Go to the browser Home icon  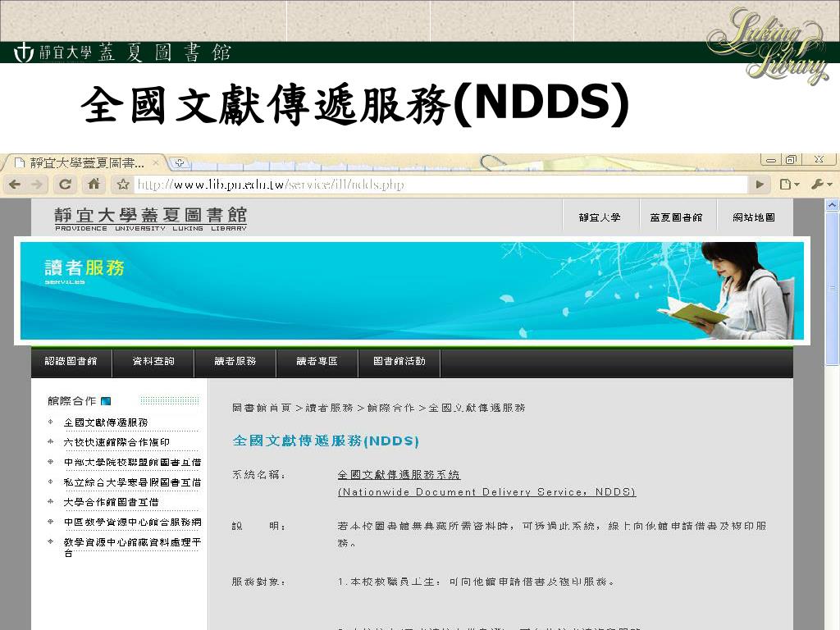click(x=94, y=185)
